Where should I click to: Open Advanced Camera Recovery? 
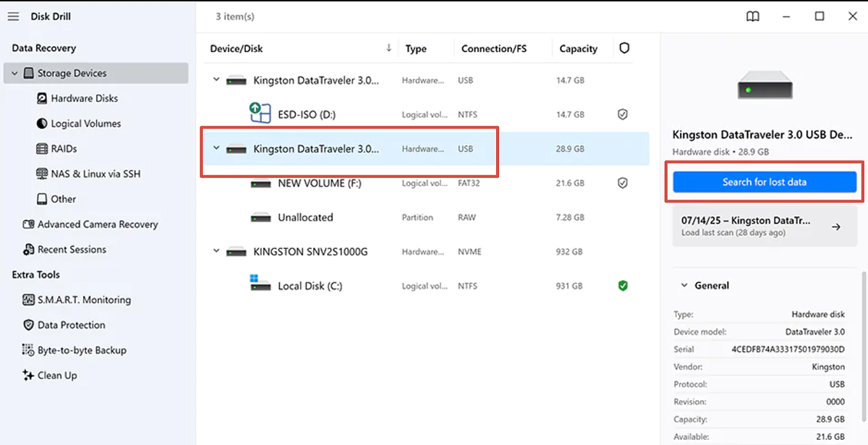pos(98,224)
